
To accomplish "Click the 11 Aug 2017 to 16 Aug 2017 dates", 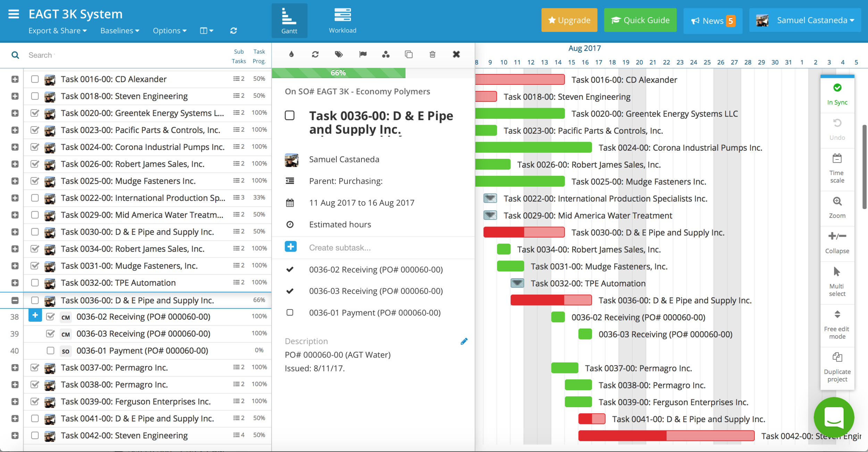I will click(x=362, y=203).
